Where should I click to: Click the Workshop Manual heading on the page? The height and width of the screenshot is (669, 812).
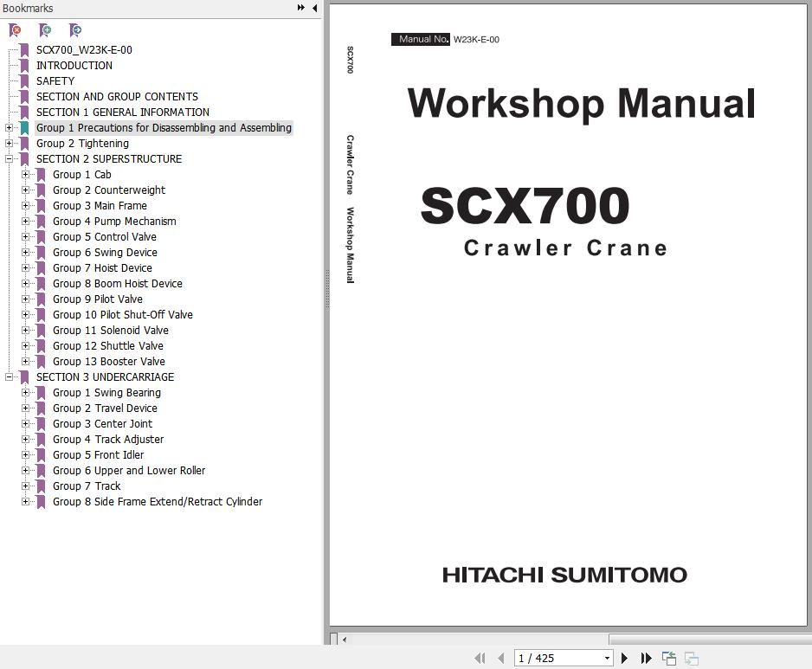581,104
